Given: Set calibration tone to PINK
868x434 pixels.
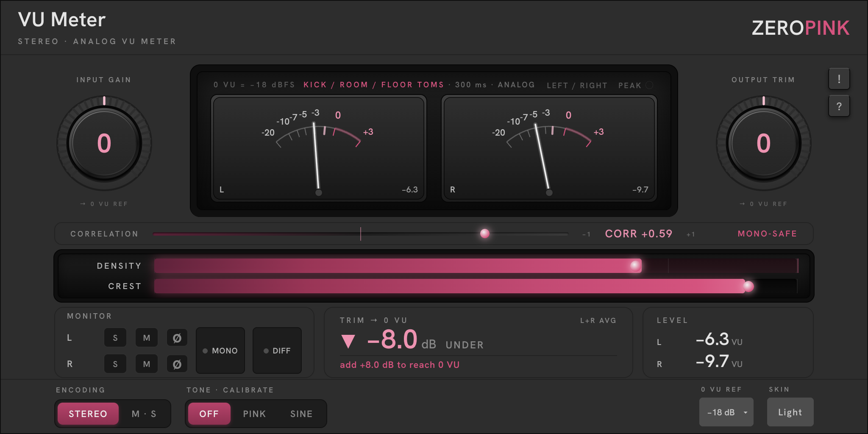Looking at the screenshot, I should pos(254,414).
